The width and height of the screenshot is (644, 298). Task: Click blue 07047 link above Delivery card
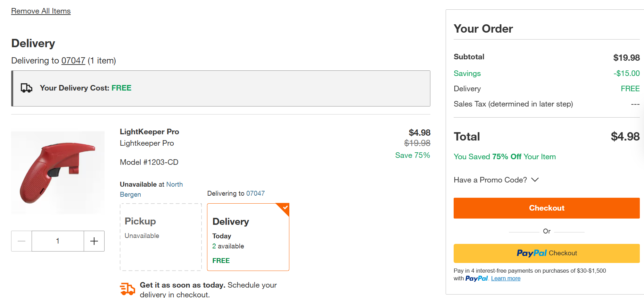tap(255, 193)
